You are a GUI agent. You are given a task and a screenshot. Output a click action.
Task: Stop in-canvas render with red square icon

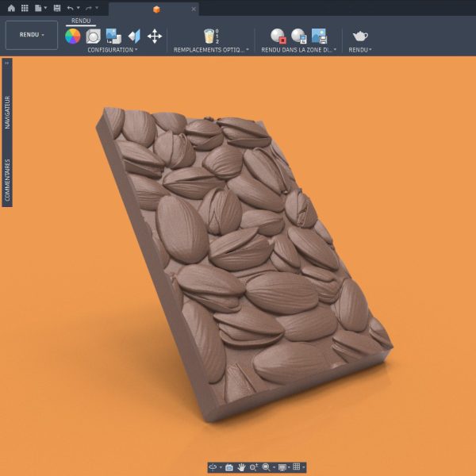(278, 36)
